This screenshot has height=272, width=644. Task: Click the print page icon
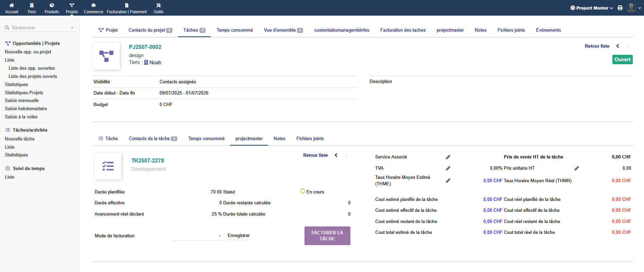(x=620, y=8)
